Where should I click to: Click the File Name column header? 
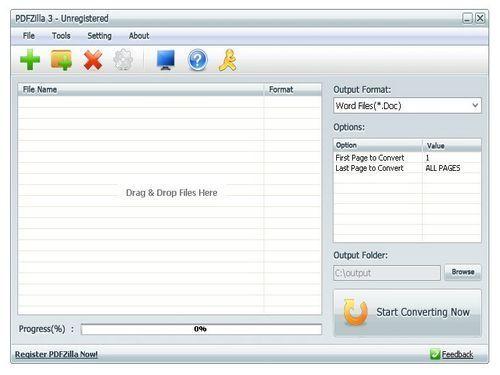[x=141, y=89]
